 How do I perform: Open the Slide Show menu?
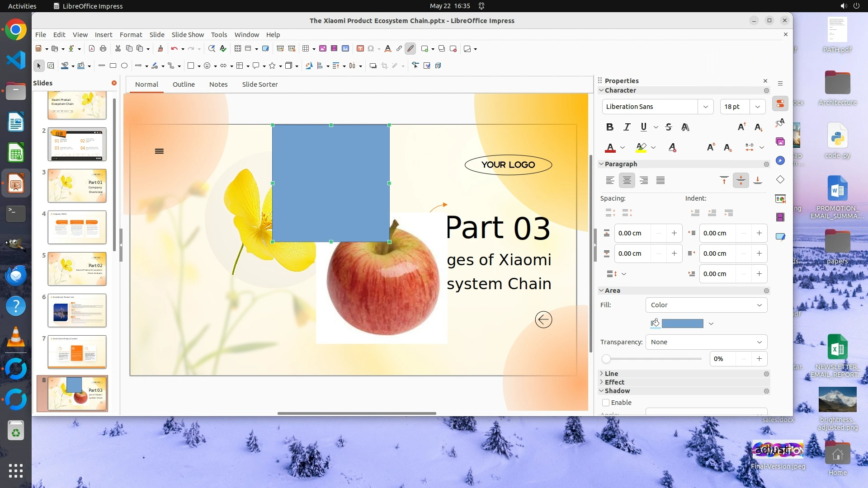[x=188, y=35]
